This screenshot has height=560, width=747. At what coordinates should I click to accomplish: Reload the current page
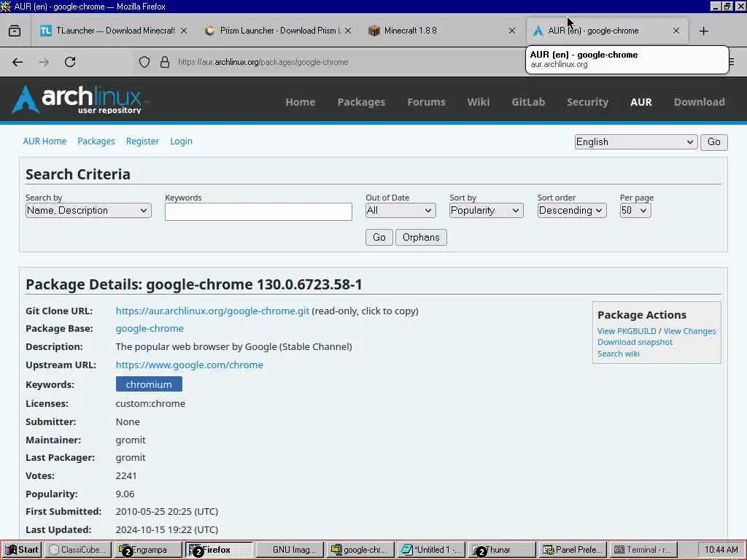[70, 62]
